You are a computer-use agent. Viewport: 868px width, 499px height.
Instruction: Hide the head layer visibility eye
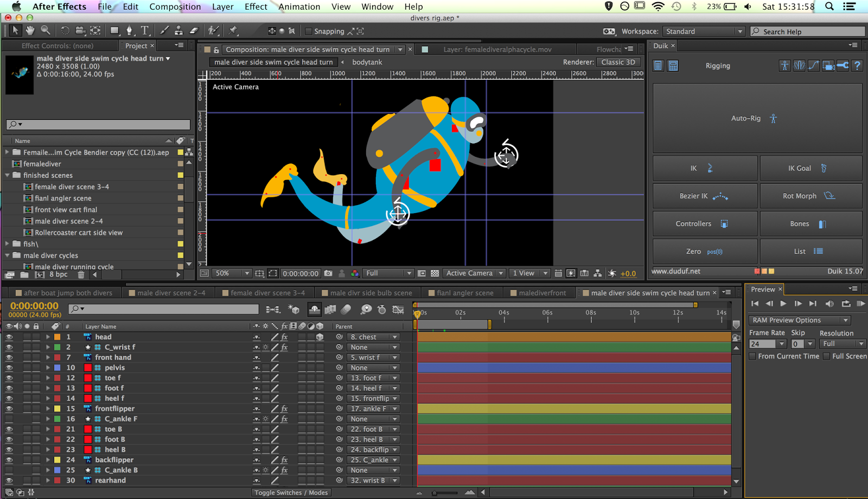point(9,337)
